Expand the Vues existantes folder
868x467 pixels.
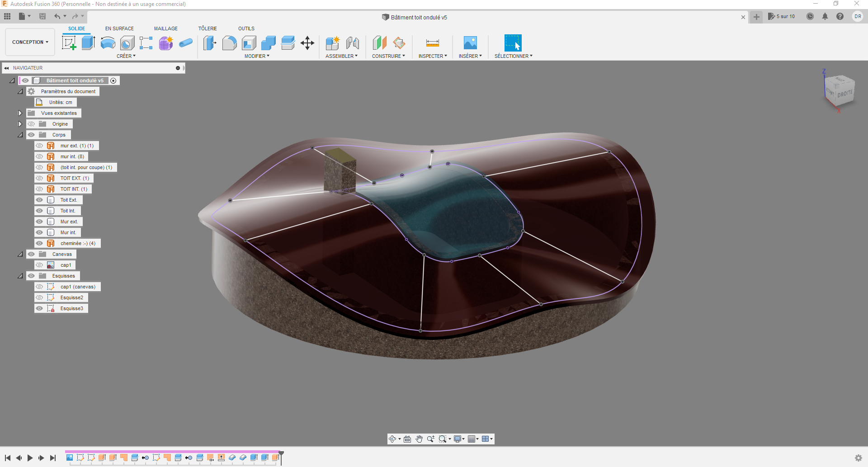[x=20, y=113]
